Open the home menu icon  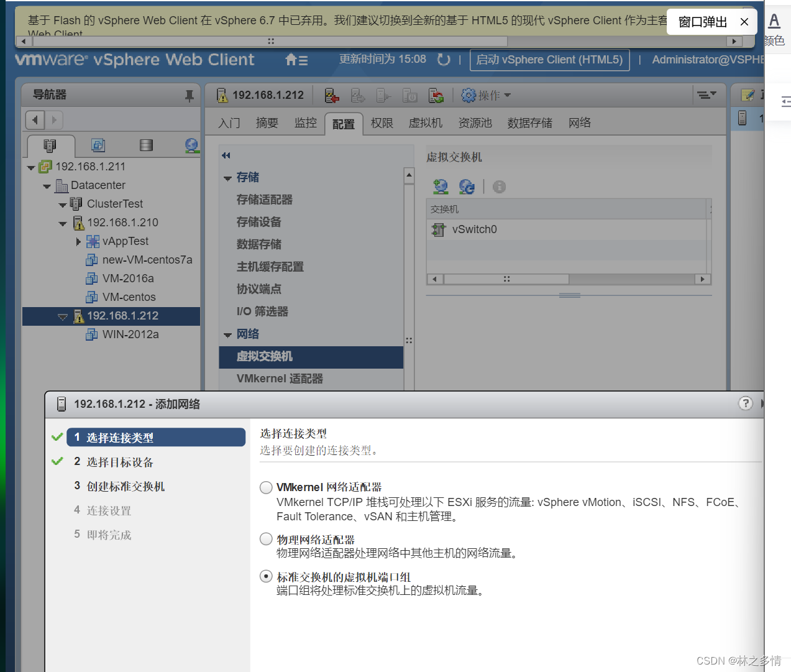pyautogui.click(x=296, y=60)
